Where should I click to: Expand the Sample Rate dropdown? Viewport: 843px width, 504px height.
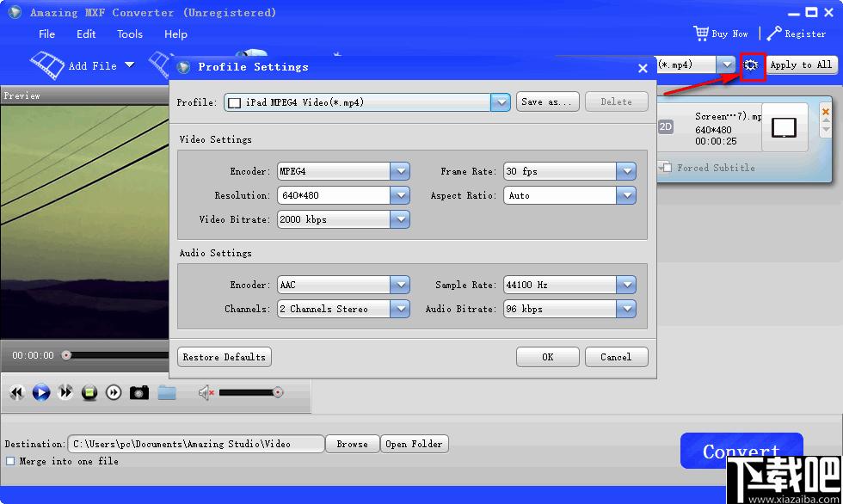(626, 285)
